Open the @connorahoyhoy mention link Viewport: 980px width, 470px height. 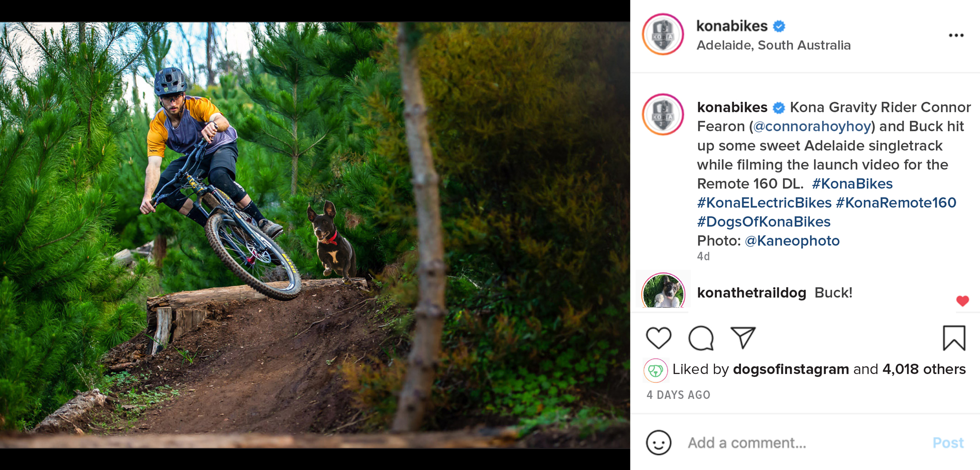coord(812,126)
